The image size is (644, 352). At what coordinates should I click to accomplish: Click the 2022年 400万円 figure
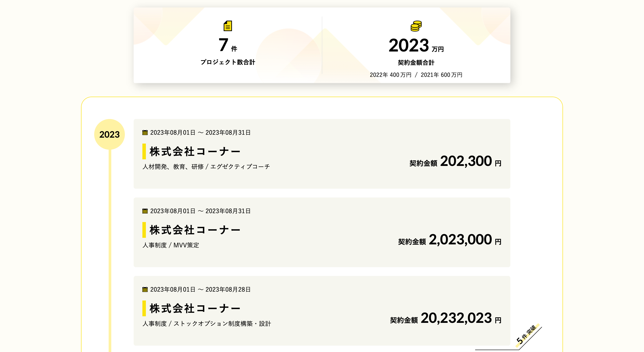click(391, 75)
